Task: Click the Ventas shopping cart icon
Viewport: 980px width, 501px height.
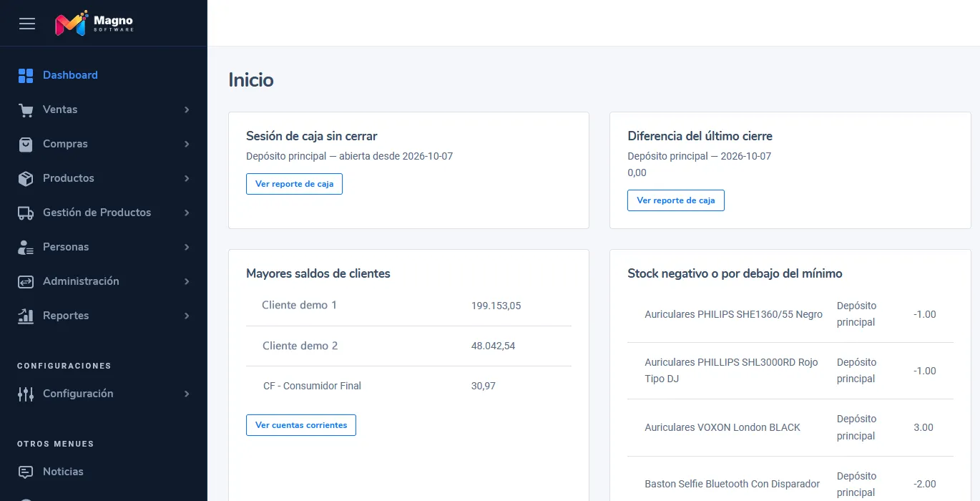Action: pos(26,110)
